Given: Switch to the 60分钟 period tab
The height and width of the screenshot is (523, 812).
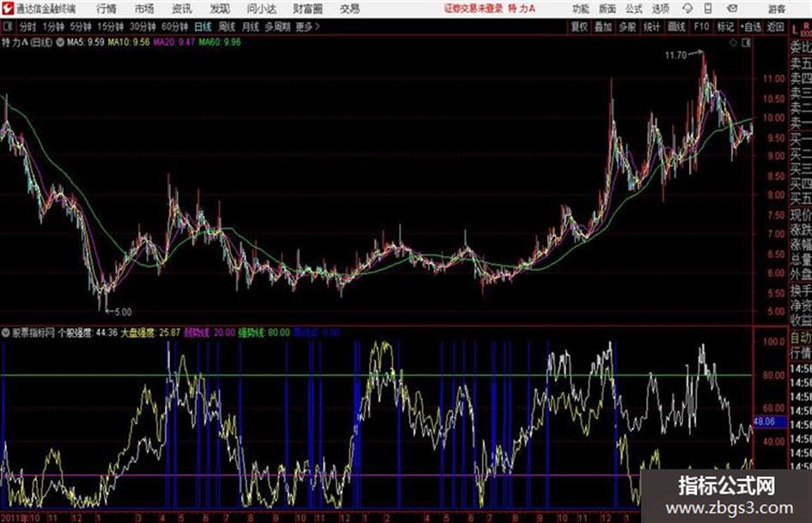Looking at the screenshot, I should point(174,27).
